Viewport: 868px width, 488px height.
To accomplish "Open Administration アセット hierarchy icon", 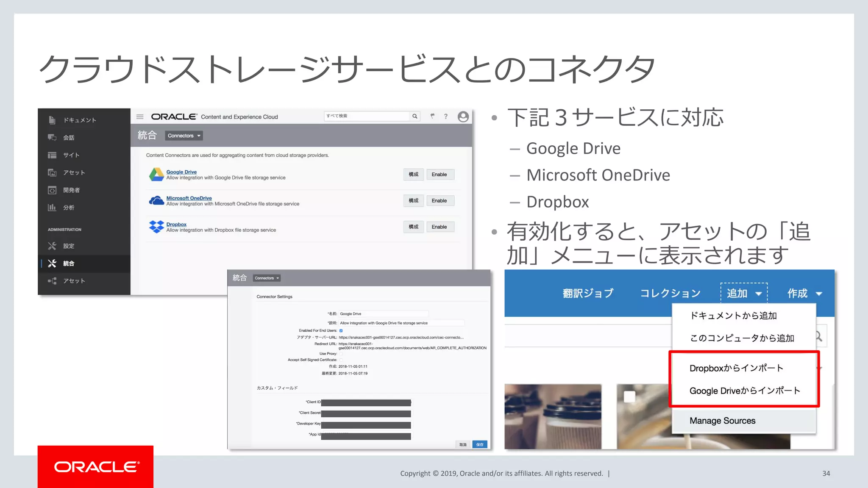I will coord(52,281).
